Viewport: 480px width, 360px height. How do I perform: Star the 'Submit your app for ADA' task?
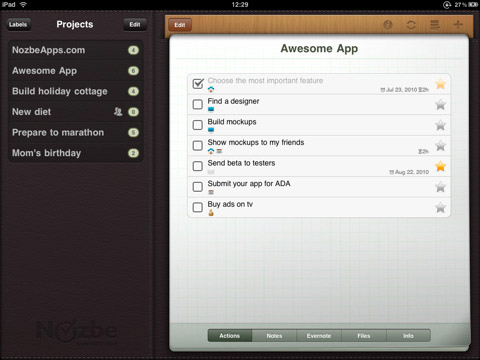[x=440, y=187]
